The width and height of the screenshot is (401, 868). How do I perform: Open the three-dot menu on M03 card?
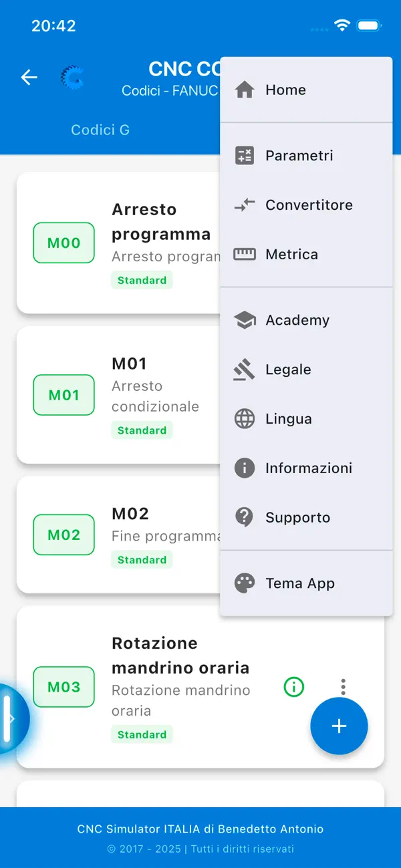pyautogui.click(x=344, y=686)
